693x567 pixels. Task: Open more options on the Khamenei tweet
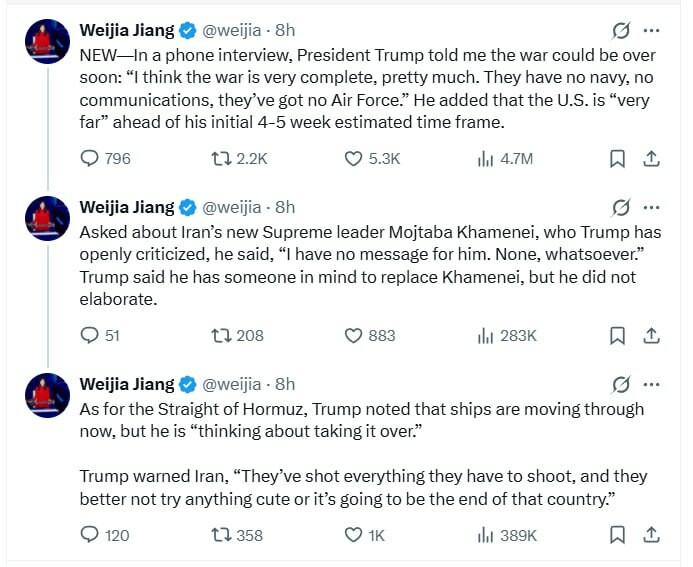coord(652,207)
